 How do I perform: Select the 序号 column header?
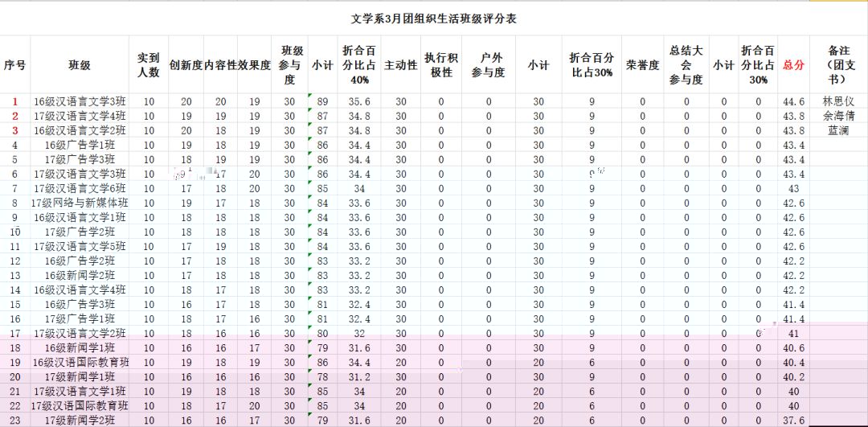click(x=14, y=65)
